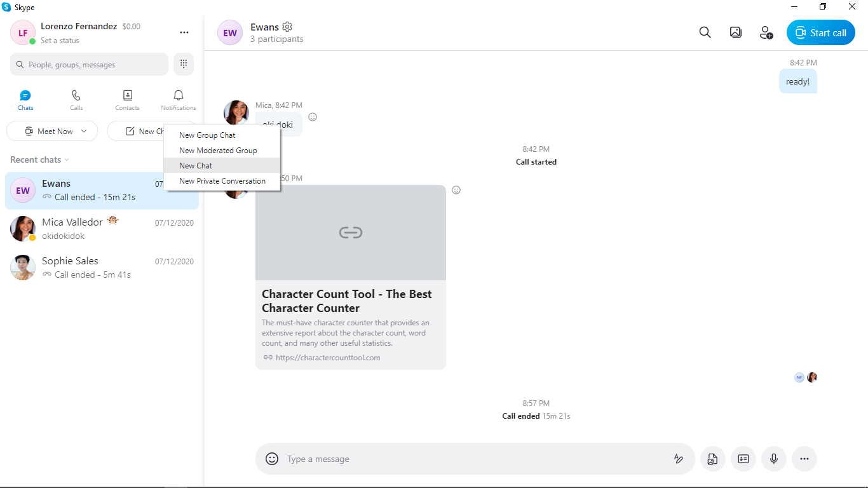
Task: React to the link preview message
Action: coord(456,190)
